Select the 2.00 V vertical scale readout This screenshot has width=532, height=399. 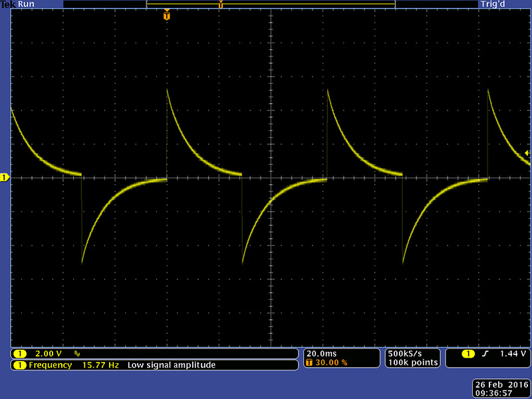[48, 354]
